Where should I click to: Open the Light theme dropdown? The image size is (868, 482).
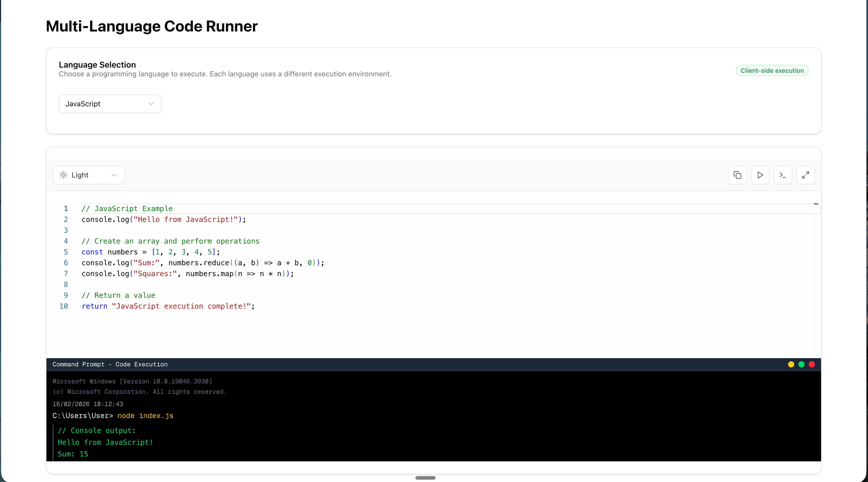[88, 175]
